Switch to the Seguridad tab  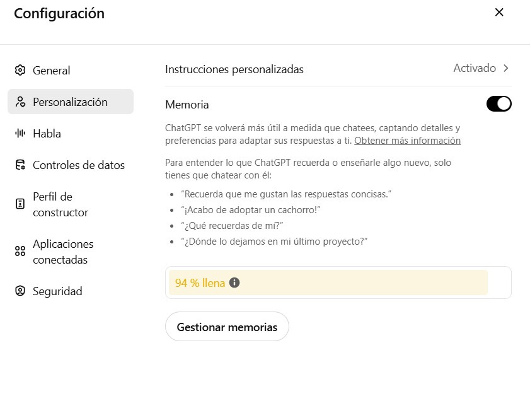click(71, 291)
